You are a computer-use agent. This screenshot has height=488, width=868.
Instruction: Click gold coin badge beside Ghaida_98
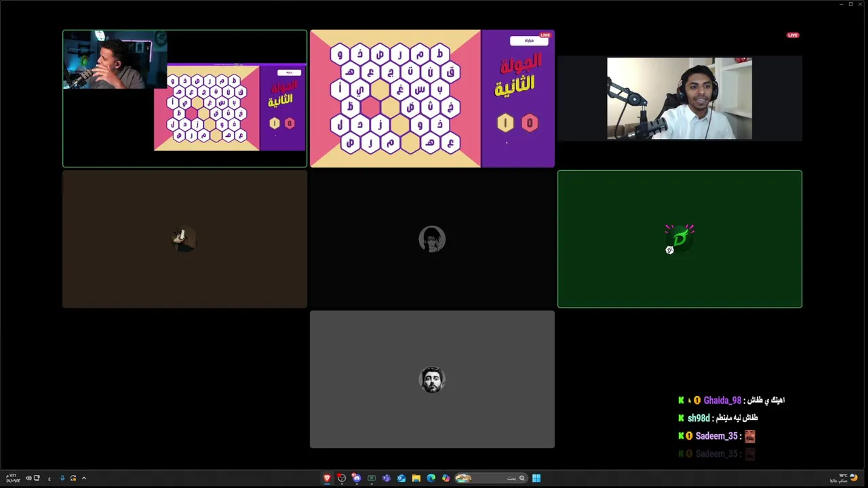pyautogui.click(x=696, y=401)
